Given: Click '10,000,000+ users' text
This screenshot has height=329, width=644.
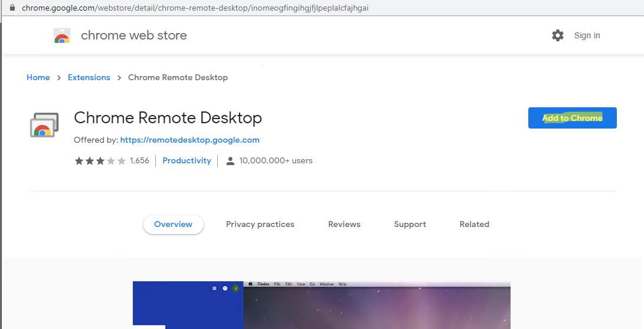Looking at the screenshot, I should tap(276, 161).
